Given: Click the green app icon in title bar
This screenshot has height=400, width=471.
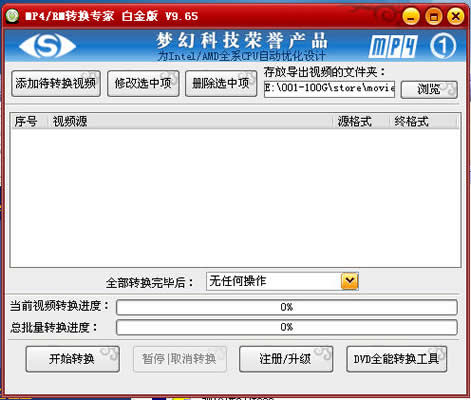Looking at the screenshot, I should coord(13,16).
